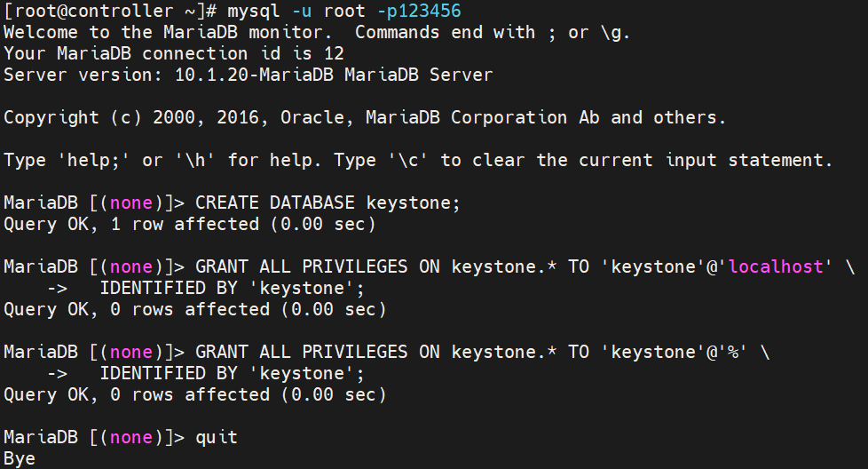
Task: Click the Copyright Oracle, MariaDB Corporation line
Action: click(364, 117)
